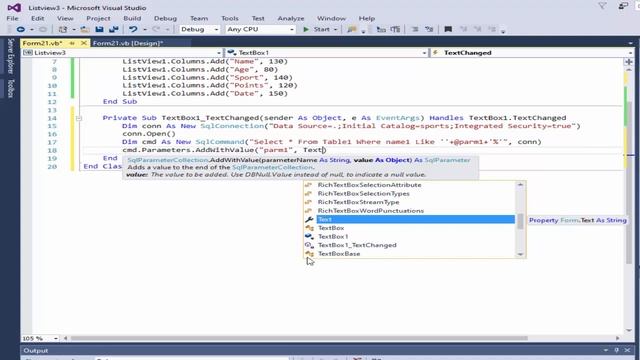Save the current file with the floppy icon
The image size is (640, 360).
click(99, 29)
